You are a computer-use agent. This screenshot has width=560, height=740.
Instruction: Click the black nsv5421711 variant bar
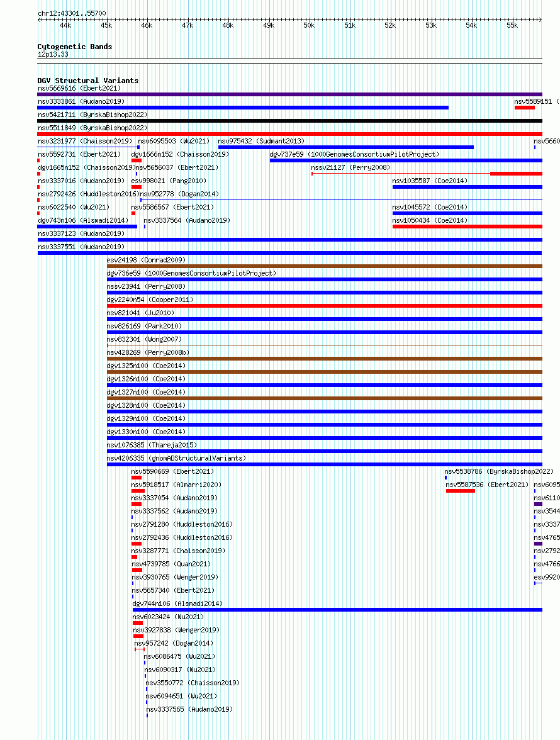[289, 121]
